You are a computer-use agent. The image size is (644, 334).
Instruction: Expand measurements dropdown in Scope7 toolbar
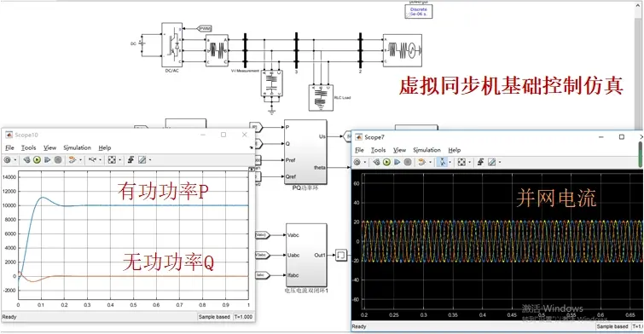[500, 162]
